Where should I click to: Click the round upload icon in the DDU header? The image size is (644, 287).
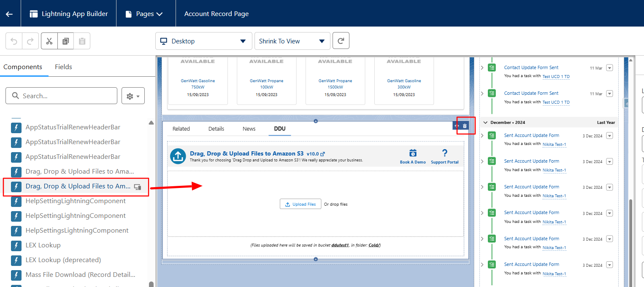point(178,156)
